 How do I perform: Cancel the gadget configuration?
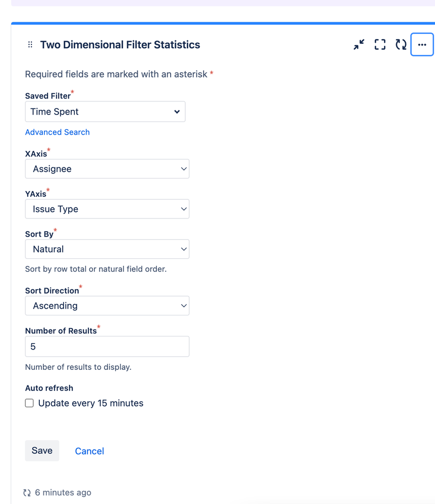[89, 451]
